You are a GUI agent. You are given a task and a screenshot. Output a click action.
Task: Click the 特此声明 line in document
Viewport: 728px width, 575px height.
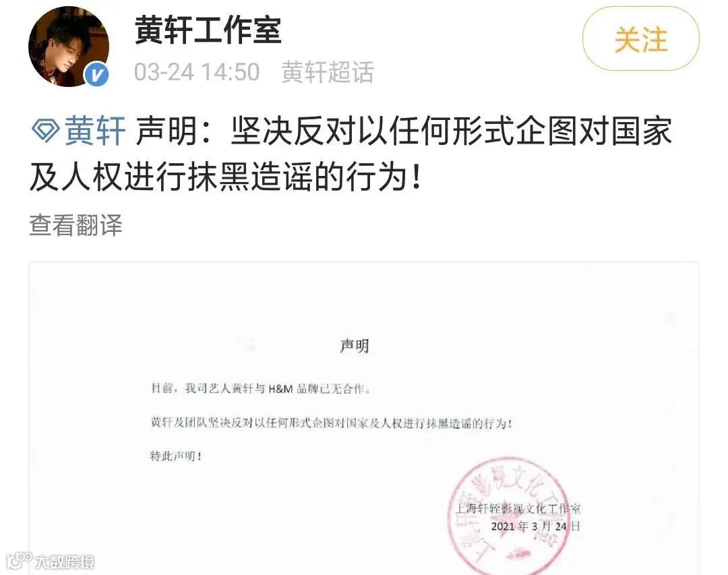(x=176, y=456)
